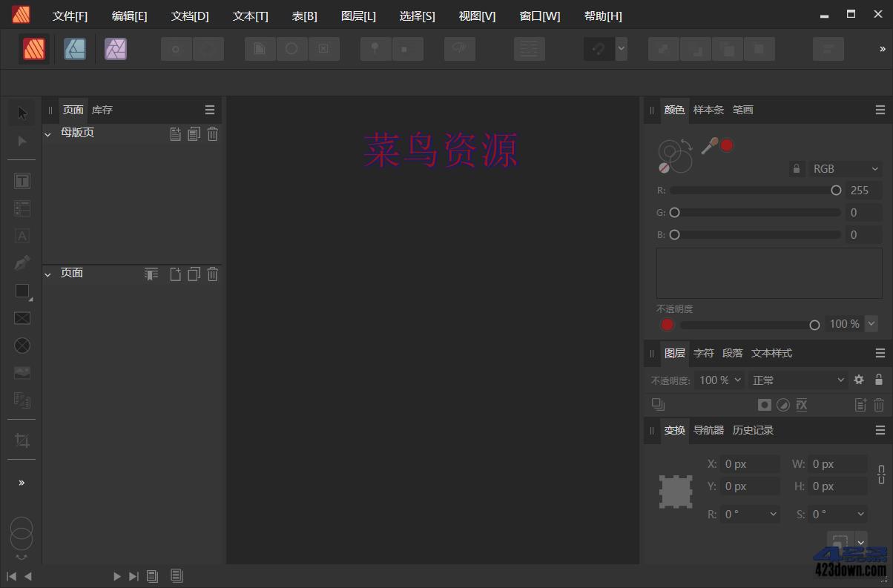The image size is (893, 588).
Task: Select the Picture Frame Rectangle tool
Action: click(22, 318)
